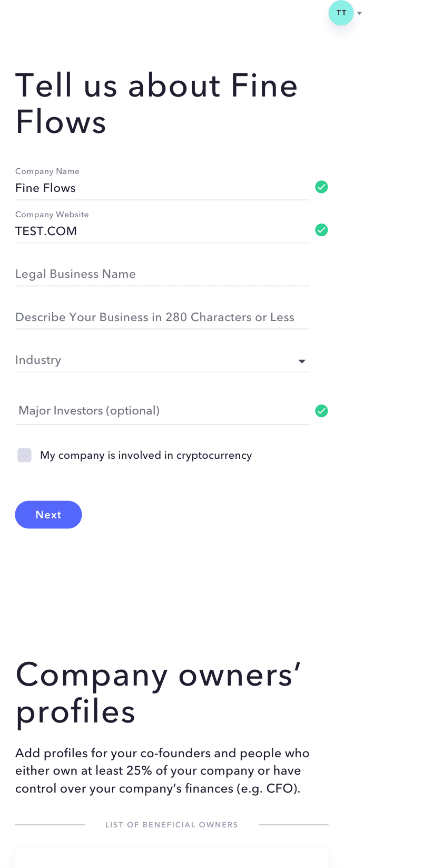The image size is (433, 868).
Task: Open the account dropdown arrow beside TT
Action: pos(359,13)
